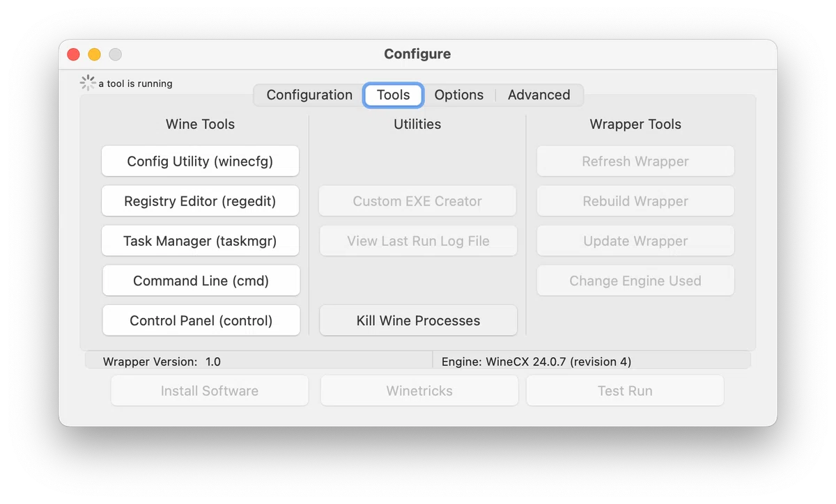Open Command Line (cmd)
The image size is (836, 504).
201,281
